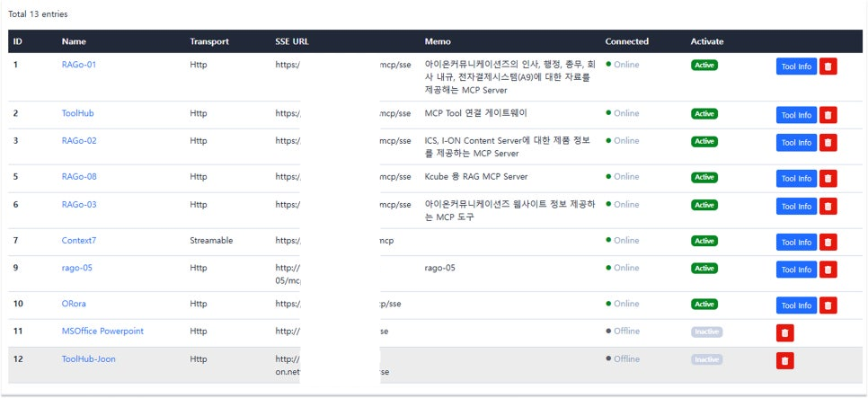868x398 pixels.
Task: Click the Context7 server name link
Action: tap(78, 241)
